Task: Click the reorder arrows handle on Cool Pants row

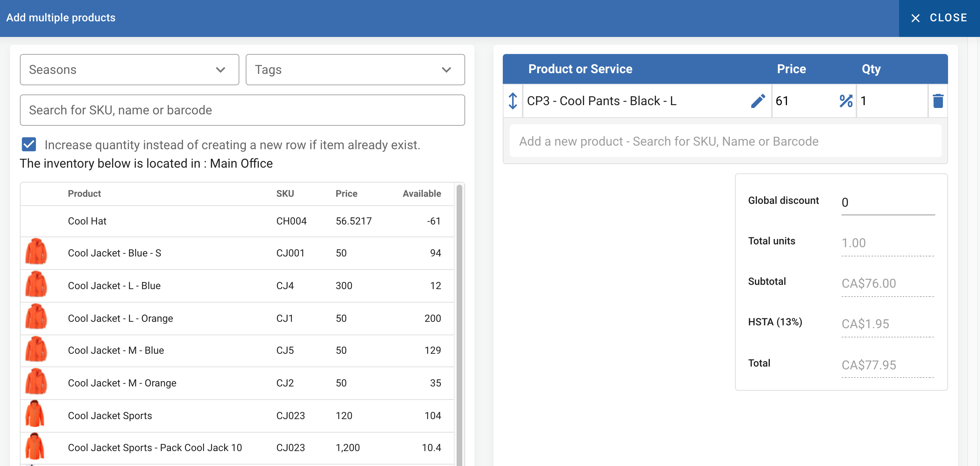Action: point(512,101)
